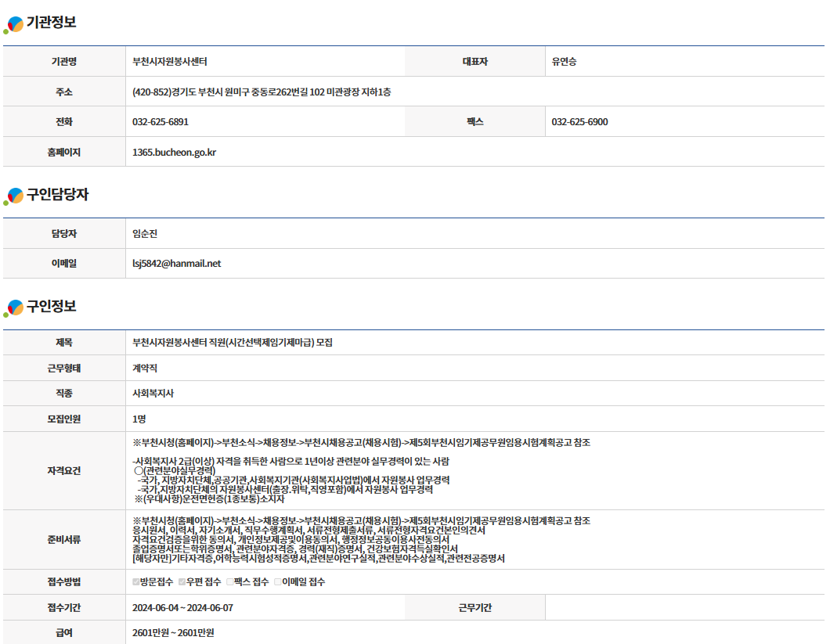Click the line starting -사회복지사 2급(이상)
Viewport: 830px width, 644px height.
click(x=290, y=462)
